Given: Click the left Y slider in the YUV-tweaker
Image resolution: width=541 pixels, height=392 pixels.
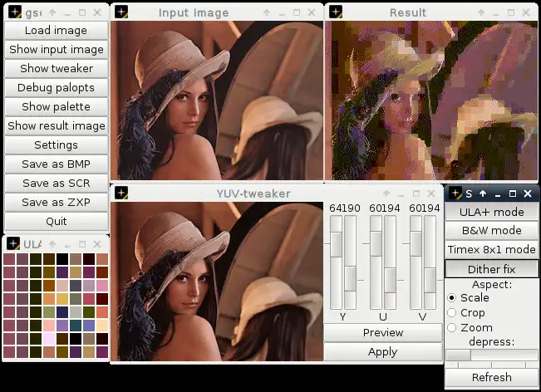Looking at the screenshot, I should click(x=336, y=262).
